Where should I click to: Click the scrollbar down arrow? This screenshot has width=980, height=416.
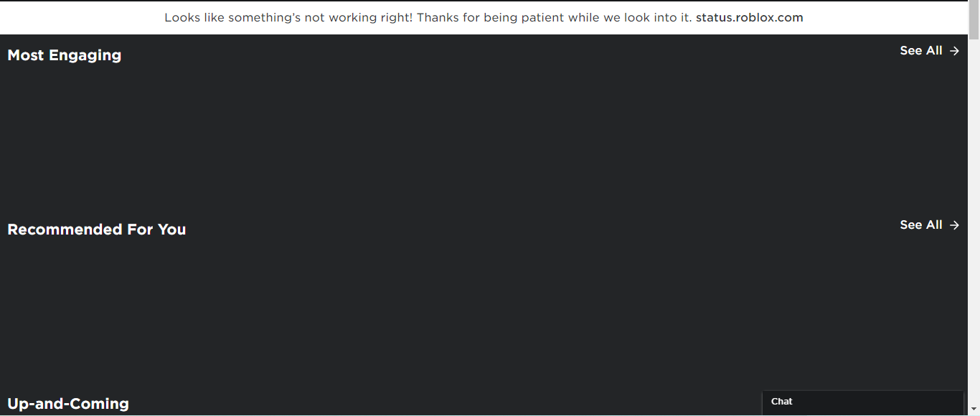pos(974,410)
